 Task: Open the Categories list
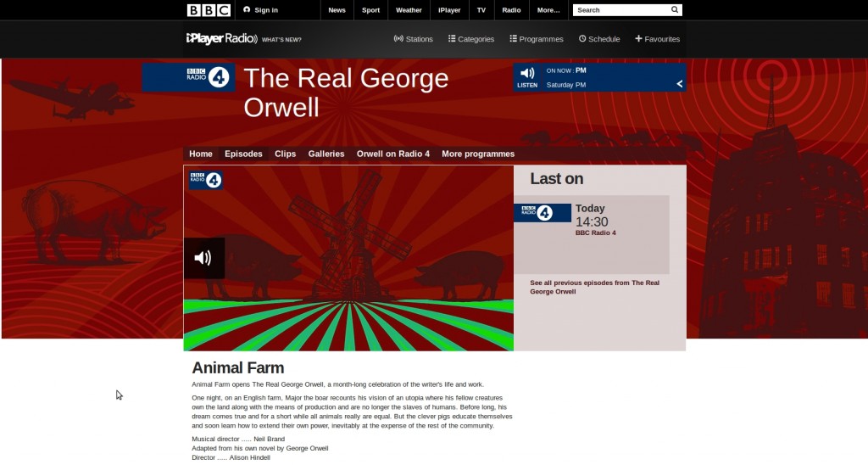click(471, 39)
